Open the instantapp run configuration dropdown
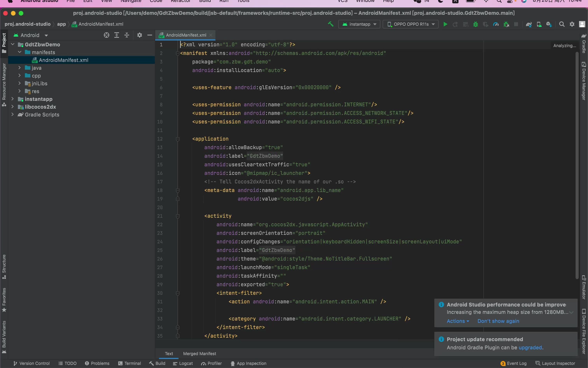The image size is (588, 368). click(359, 24)
